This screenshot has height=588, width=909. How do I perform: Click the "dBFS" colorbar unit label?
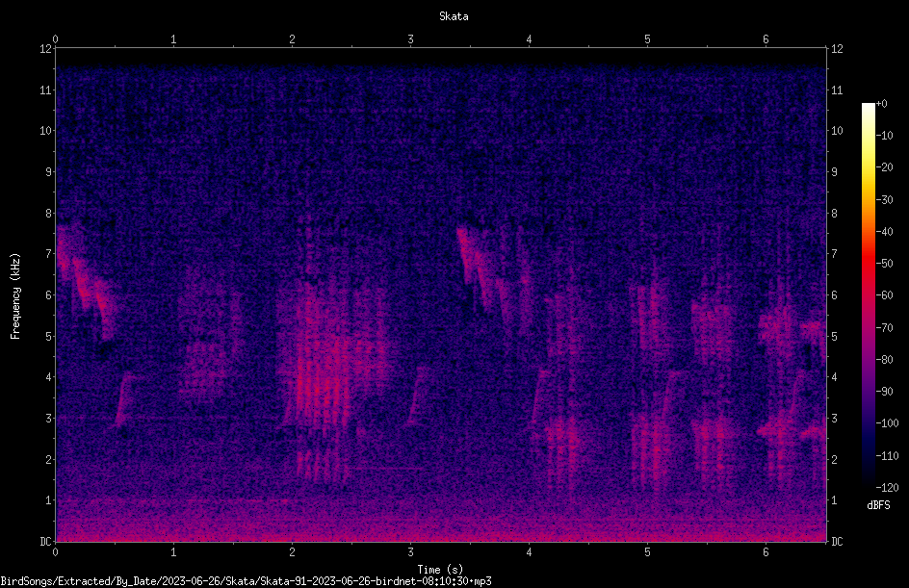(x=878, y=505)
